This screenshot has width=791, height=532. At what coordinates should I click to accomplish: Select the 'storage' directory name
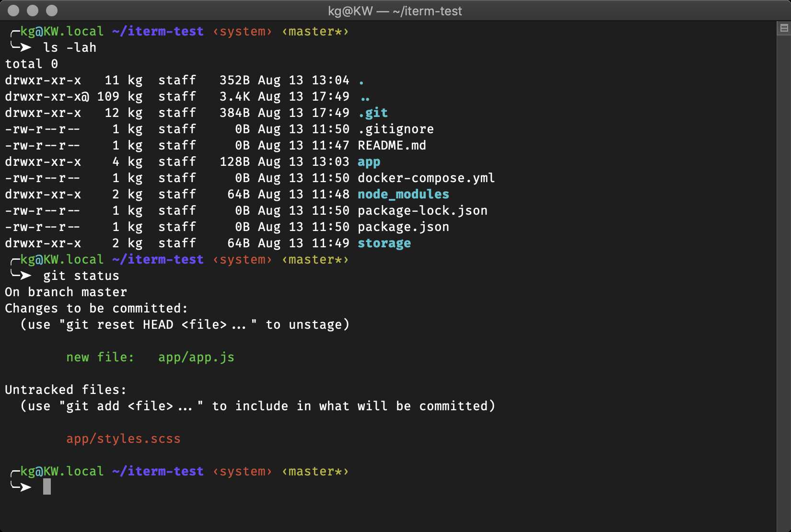(384, 243)
